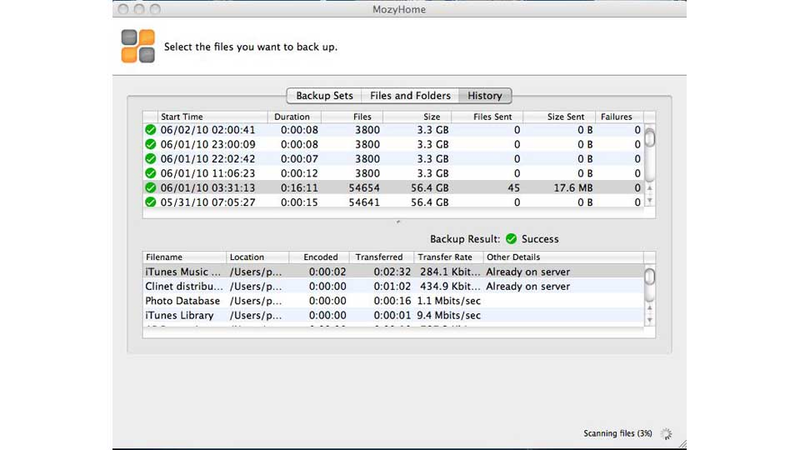Sort history by Start Time column
This screenshot has width=800, height=450.
(x=212, y=117)
